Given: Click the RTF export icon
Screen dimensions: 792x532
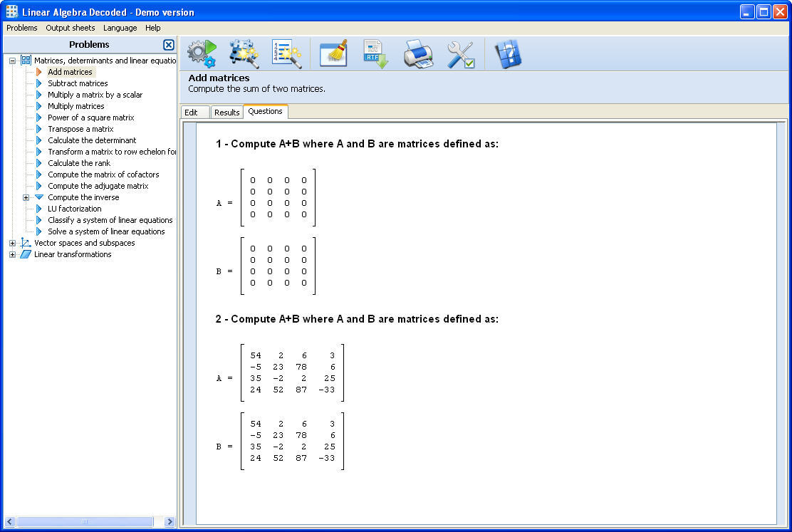Looking at the screenshot, I should coord(375,53).
